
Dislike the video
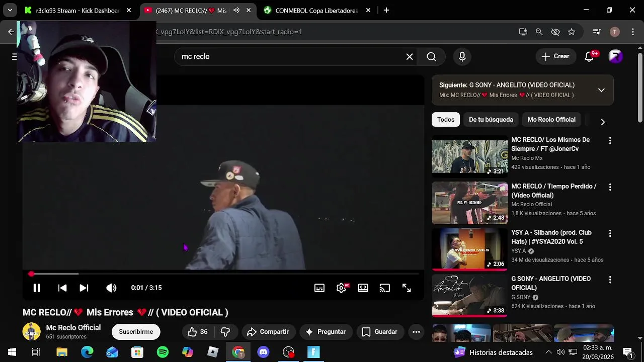(225, 332)
